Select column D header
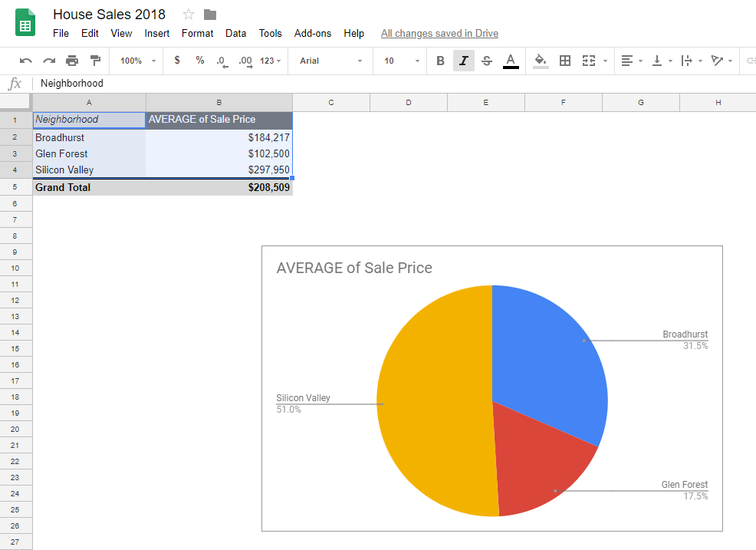Viewport: 756px width, 550px height. click(x=409, y=102)
